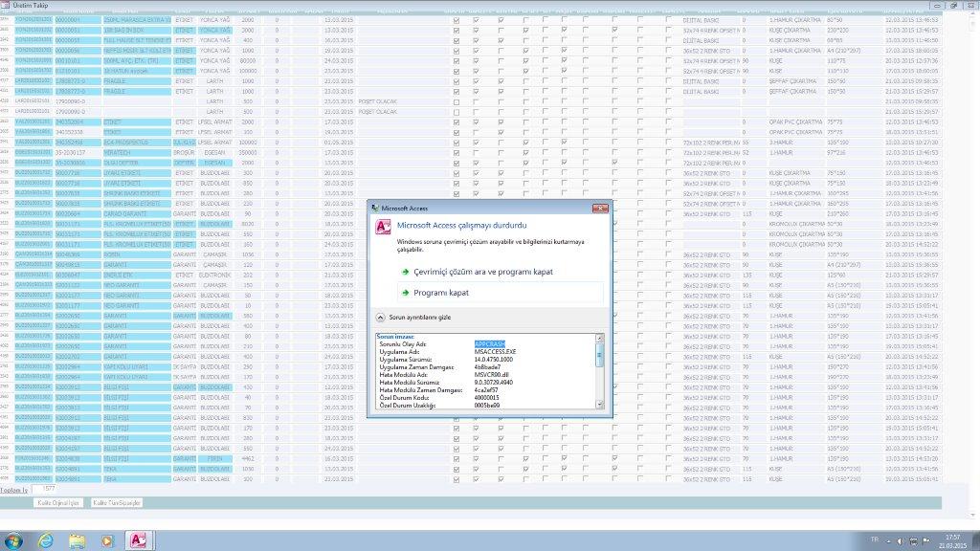Open the network status tray icon
Image resolution: width=980 pixels, height=551 pixels.
click(x=914, y=540)
